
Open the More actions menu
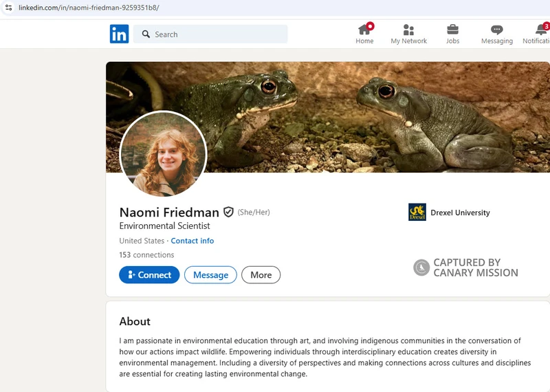coord(261,275)
